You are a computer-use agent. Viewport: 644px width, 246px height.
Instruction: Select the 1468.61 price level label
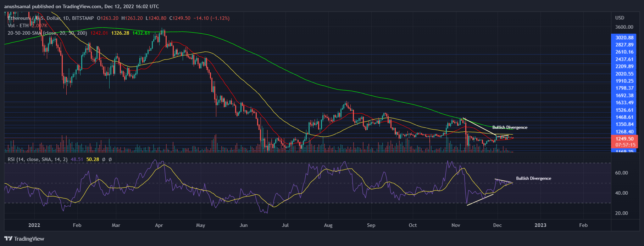click(624, 117)
